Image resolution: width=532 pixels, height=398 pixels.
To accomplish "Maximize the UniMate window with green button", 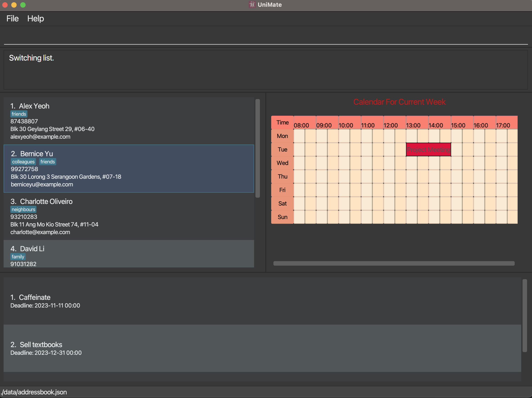I will (x=23, y=5).
